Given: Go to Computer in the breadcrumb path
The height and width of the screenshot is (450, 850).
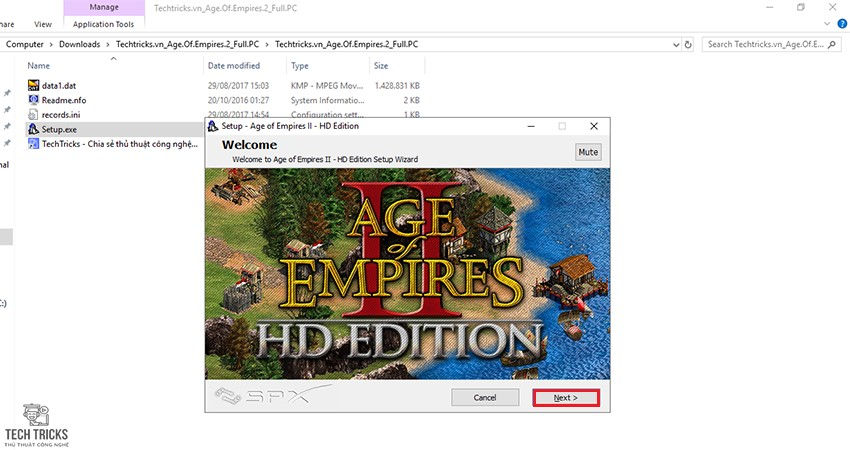Looking at the screenshot, I should tap(25, 44).
